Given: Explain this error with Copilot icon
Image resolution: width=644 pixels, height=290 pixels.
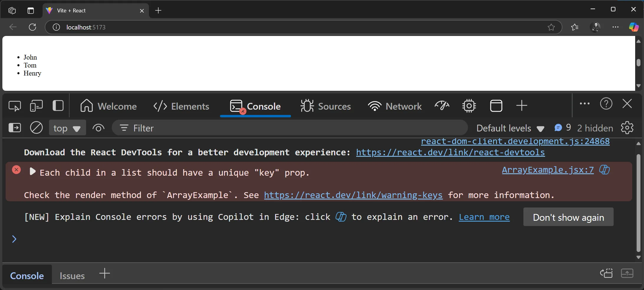Looking at the screenshot, I should [x=604, y=170].
